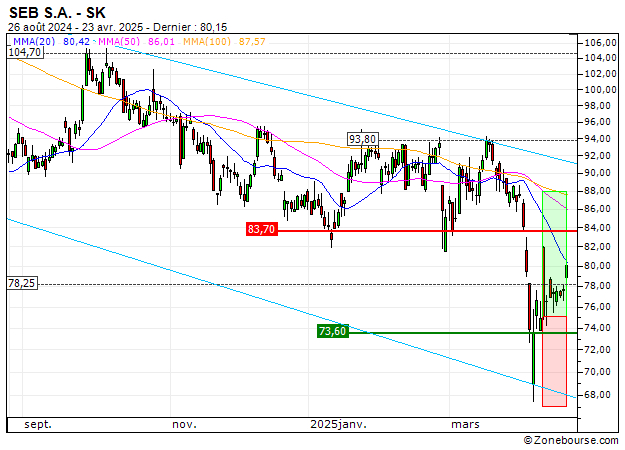625x450 pixels.
Task: Click the 104,70 price level label
Action: (25, 52)
